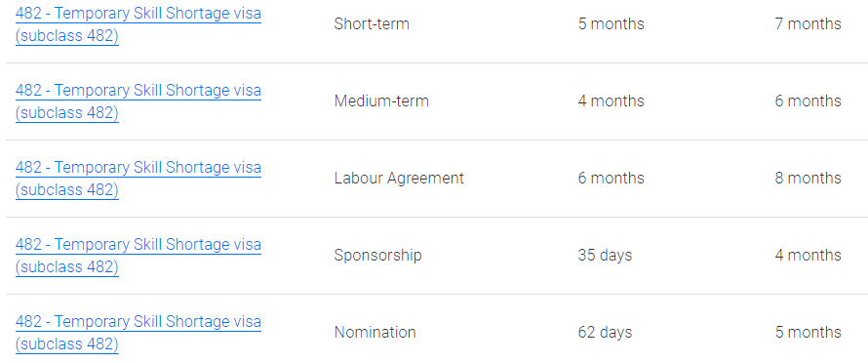Click the 5 months value in Nomination row
The width and height of the screenshot is (868, 363).
click(809, 333)
